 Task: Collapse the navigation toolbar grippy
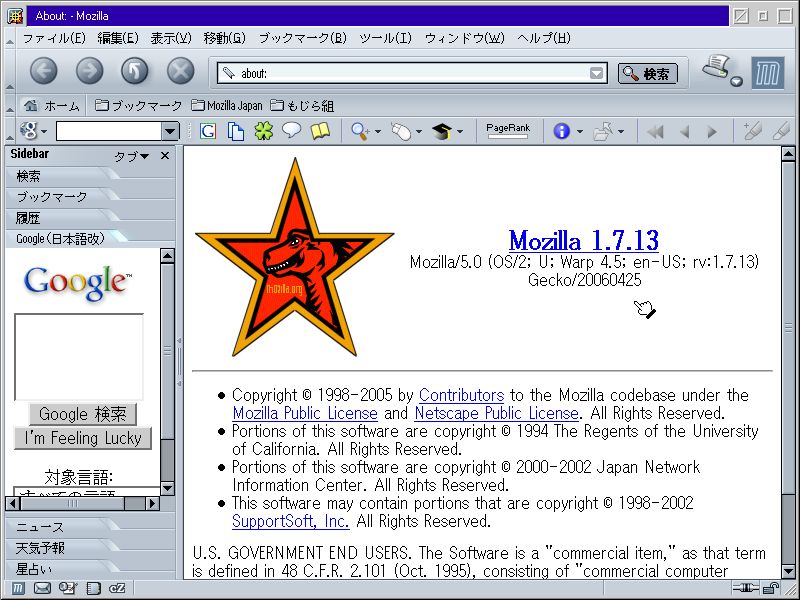[x=9, y=71]
